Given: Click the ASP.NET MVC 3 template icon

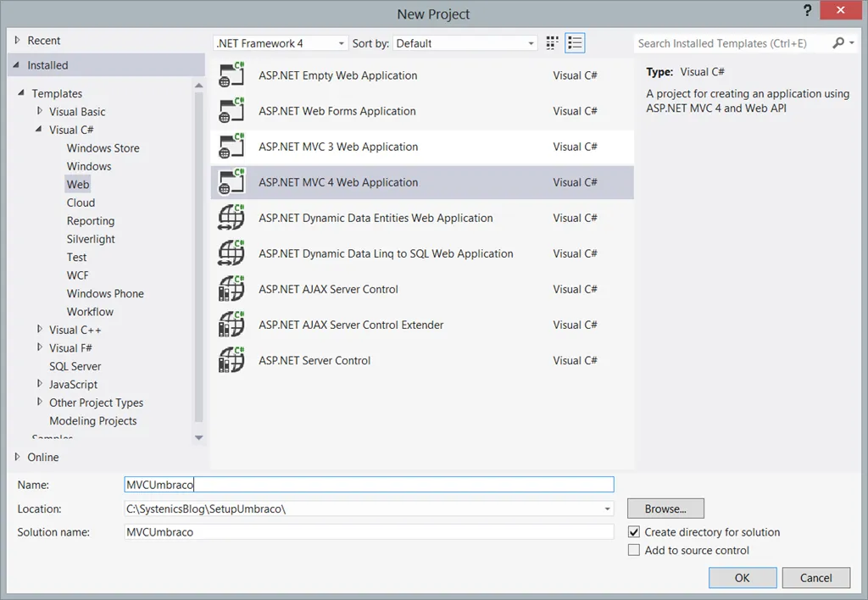Looking at the screenshot, I should [x=231, y=147].
